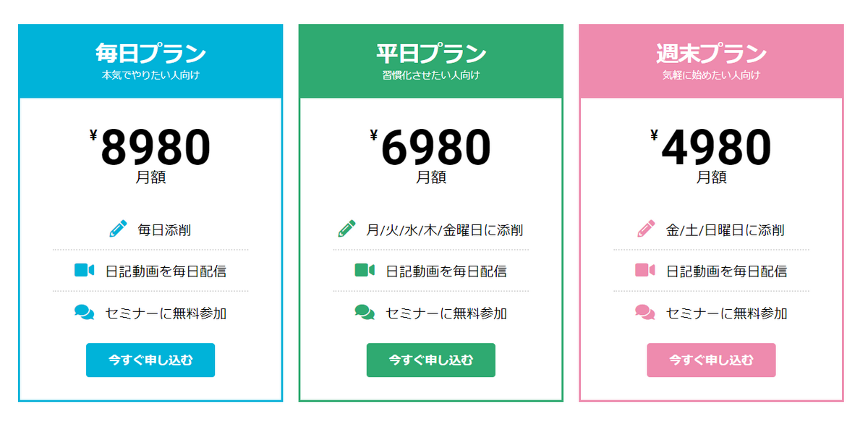Viewport: 868px width, 430px height.
Task: Click the 月/火/水/木/金曜日に添削 text
Action: (x=445, y=230)
